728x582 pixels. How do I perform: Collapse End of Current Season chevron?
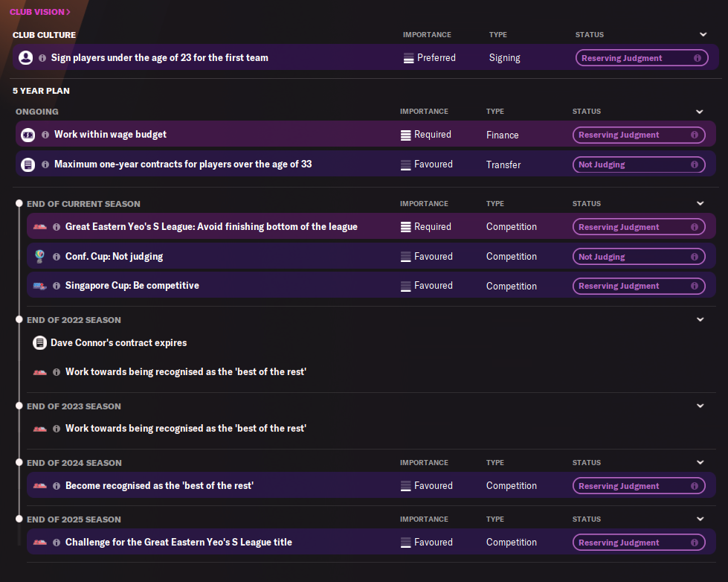700,204
